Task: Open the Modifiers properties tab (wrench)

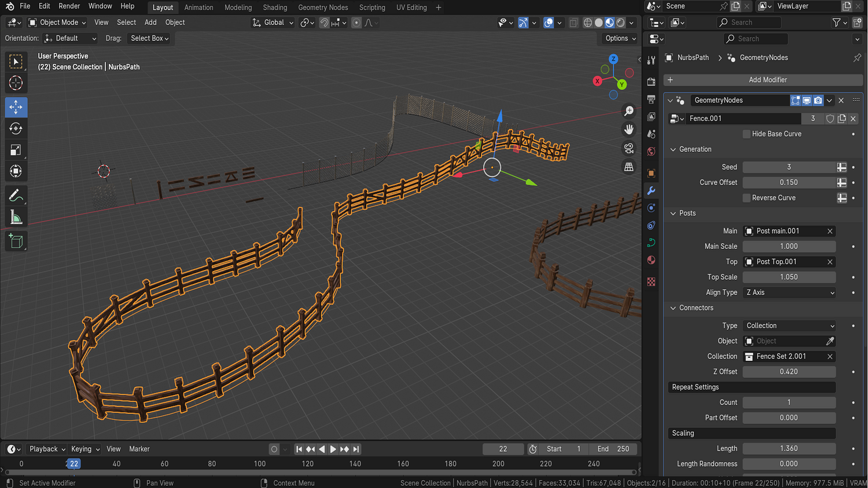Action: click(652, 191)
